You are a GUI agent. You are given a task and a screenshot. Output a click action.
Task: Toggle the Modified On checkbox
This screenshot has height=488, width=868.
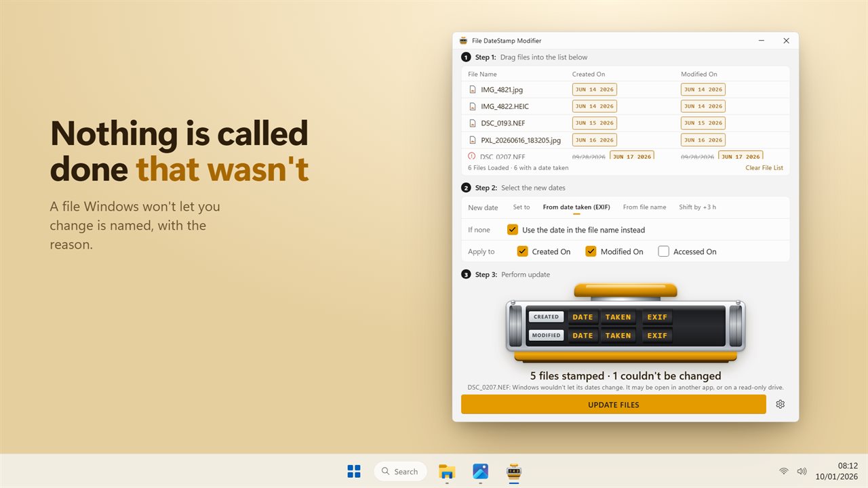(x=591, y=251)
